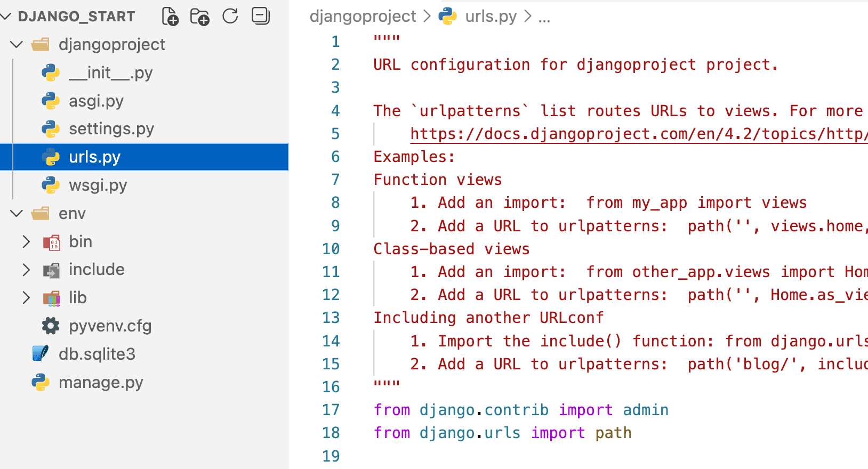Click the djangoproject folder icon

pos(40,44)
